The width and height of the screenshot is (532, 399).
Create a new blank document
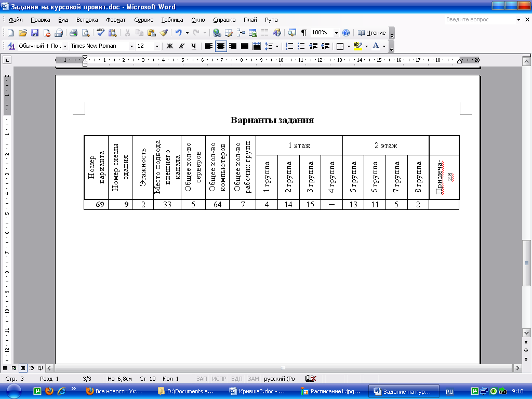pos(10,33)
